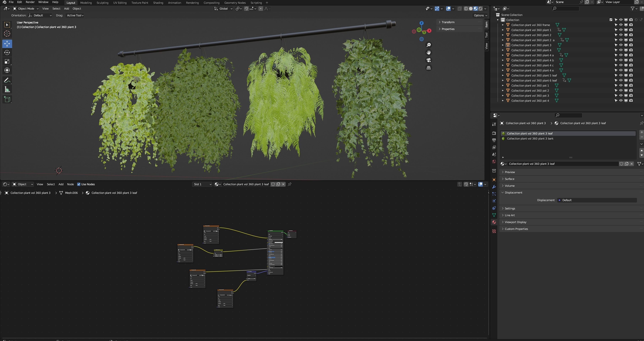The image size is (644, 341).
Task: Open the Modifiers tab (blue wrench icon)
Action: 494,187
